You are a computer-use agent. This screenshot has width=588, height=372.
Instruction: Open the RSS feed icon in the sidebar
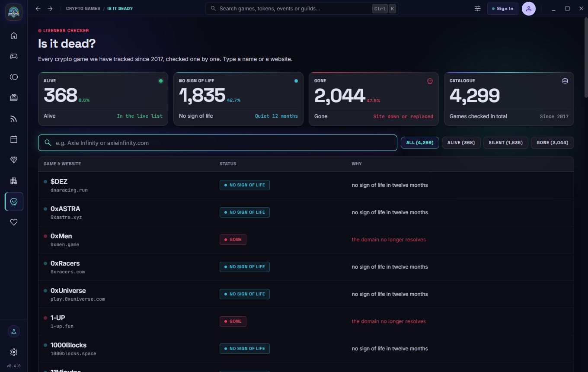(14, 119)
